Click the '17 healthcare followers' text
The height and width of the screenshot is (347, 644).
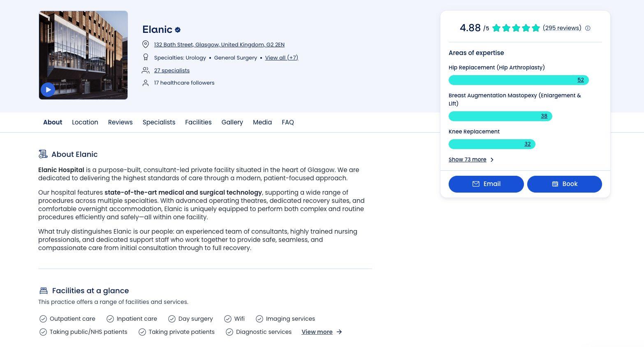pos(184,83)
